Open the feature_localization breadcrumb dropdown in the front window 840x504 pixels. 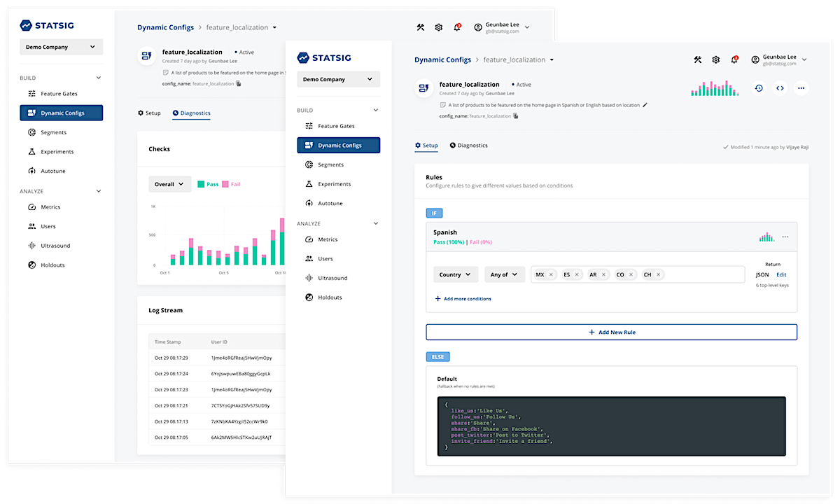coord(552,59)
